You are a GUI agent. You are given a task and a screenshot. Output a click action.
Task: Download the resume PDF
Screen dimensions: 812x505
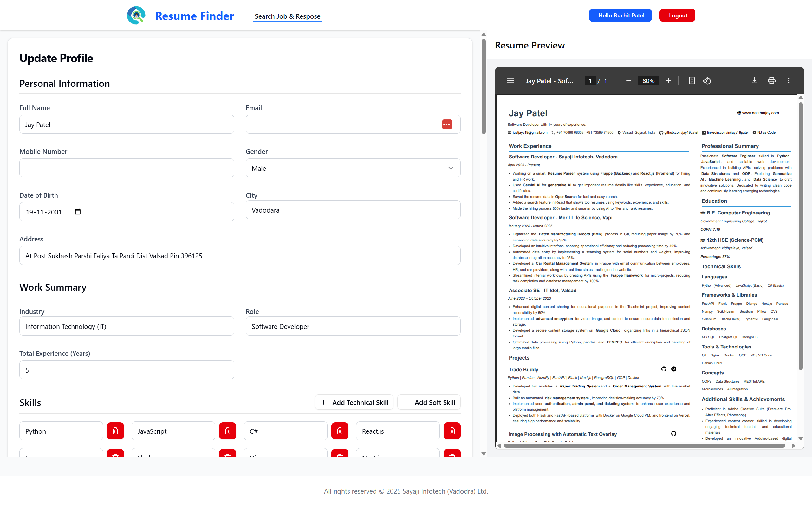(x=754, y=80)
